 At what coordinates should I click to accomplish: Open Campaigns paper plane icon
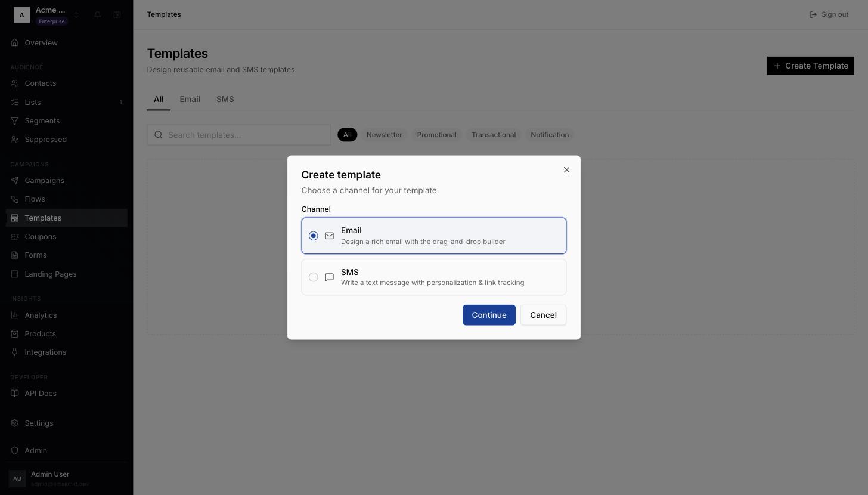coord(15,181)
